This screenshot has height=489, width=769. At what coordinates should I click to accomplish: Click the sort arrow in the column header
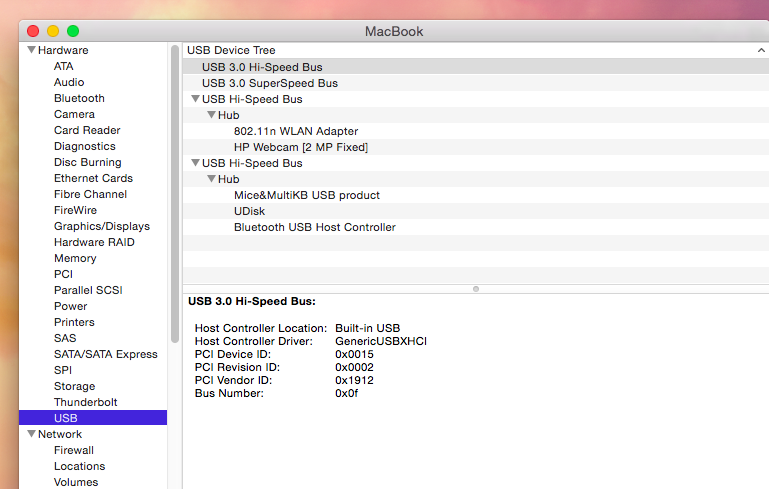[761, 50]
